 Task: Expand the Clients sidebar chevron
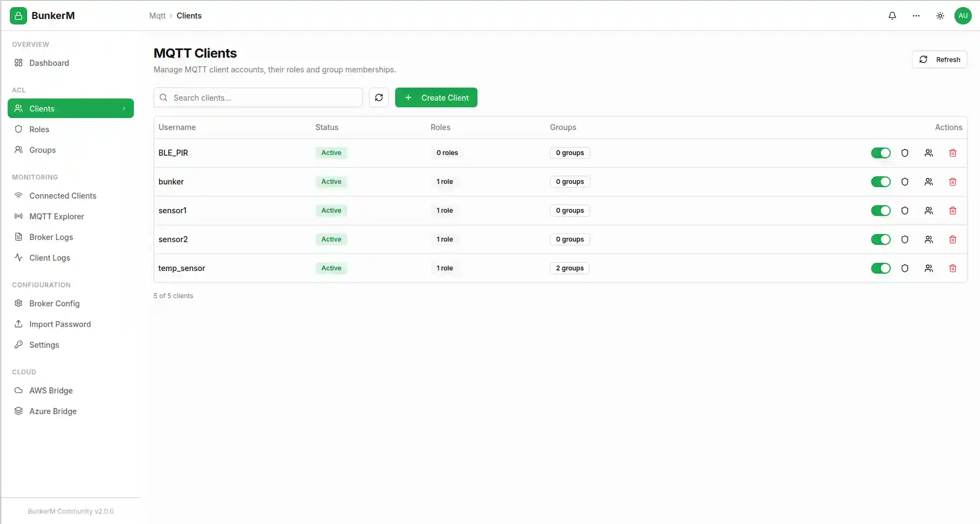(x=125, y=108)
